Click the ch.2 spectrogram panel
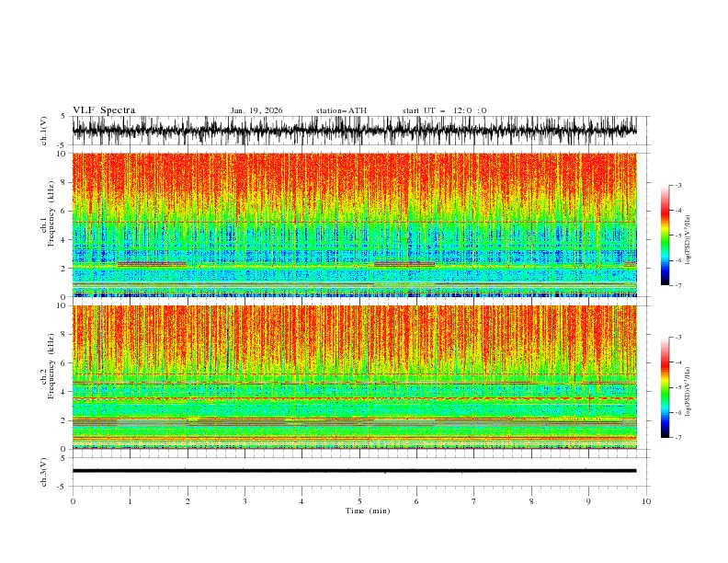 [x=354, y=377]
